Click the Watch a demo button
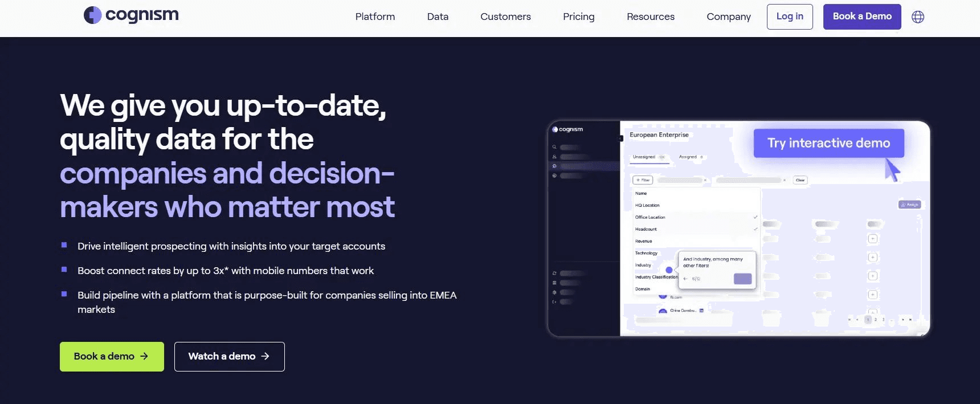The height and width of the screenshot is (404, 980). tap(229, 357)
